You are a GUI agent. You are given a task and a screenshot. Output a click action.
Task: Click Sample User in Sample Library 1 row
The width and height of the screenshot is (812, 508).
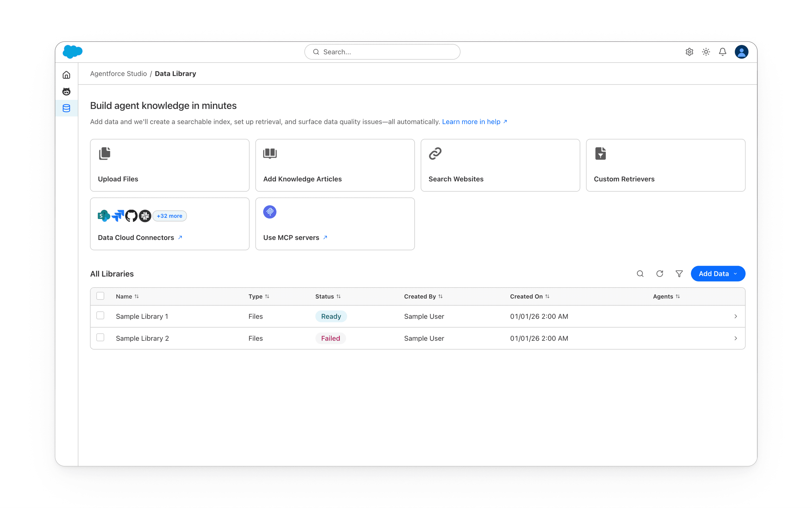pos(424,317)
